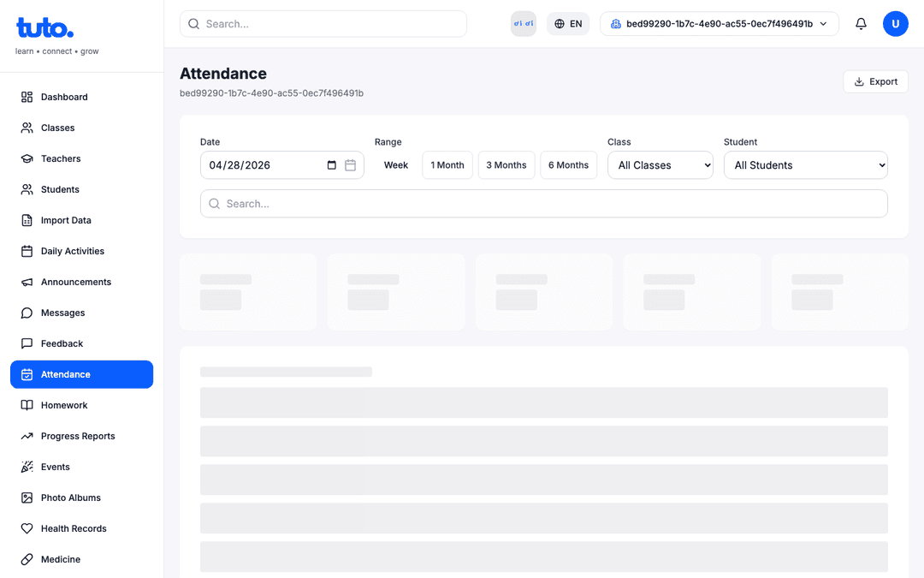The image size is (924, 578).
Task: Expand the organization ID selector dropdown
Action: click(719, 24)
